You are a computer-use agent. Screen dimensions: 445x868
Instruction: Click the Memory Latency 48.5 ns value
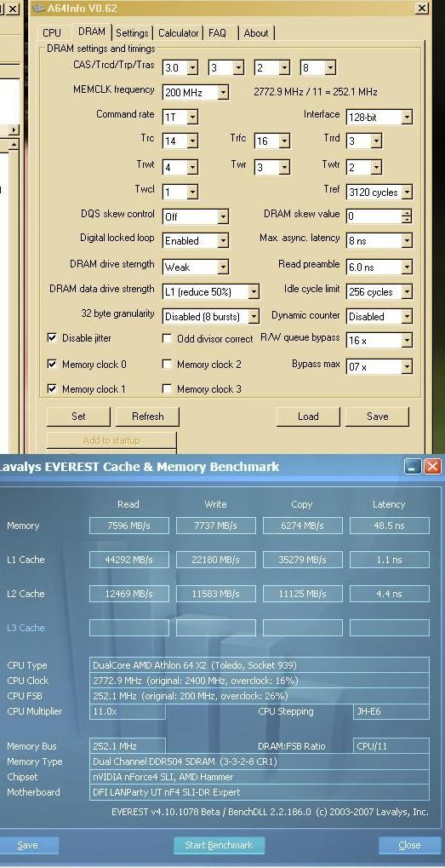tap(390, 526)
